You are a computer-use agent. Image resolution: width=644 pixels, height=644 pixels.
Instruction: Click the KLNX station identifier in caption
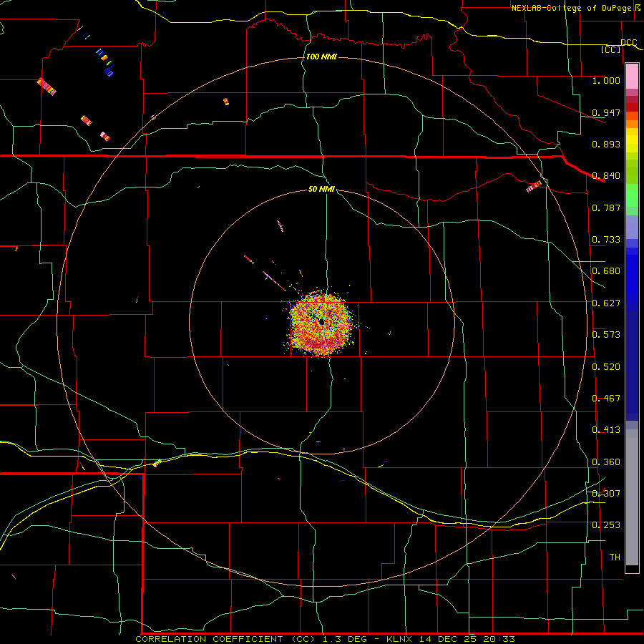coord(400,639)
